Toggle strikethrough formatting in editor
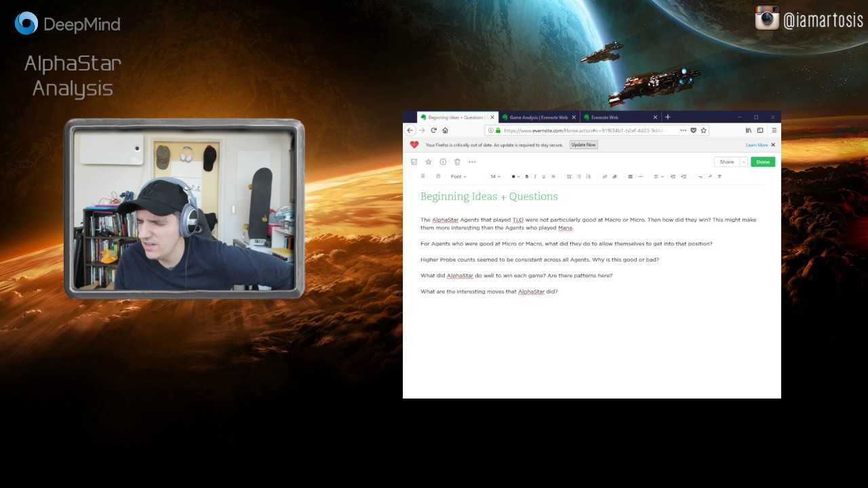 tap(553, 176)
